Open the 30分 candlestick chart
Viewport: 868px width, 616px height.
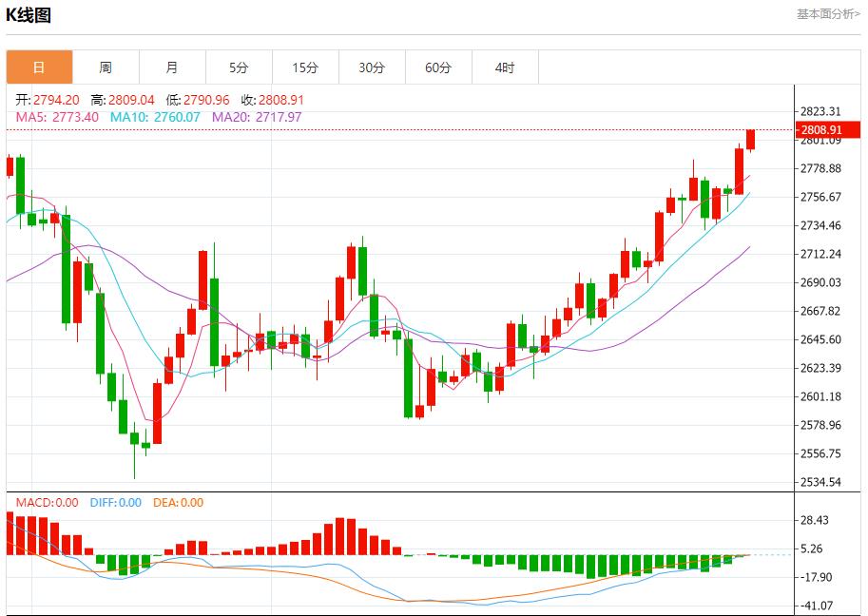tap(372, 67)
